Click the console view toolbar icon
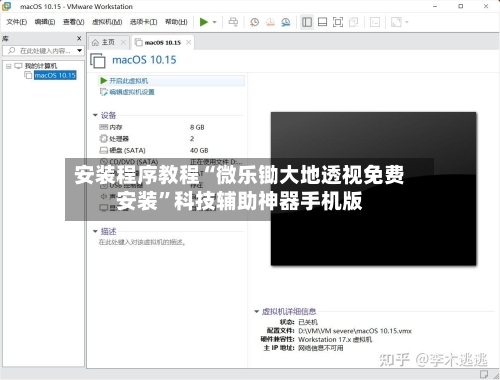500x380 pixels. coord(375,22)
